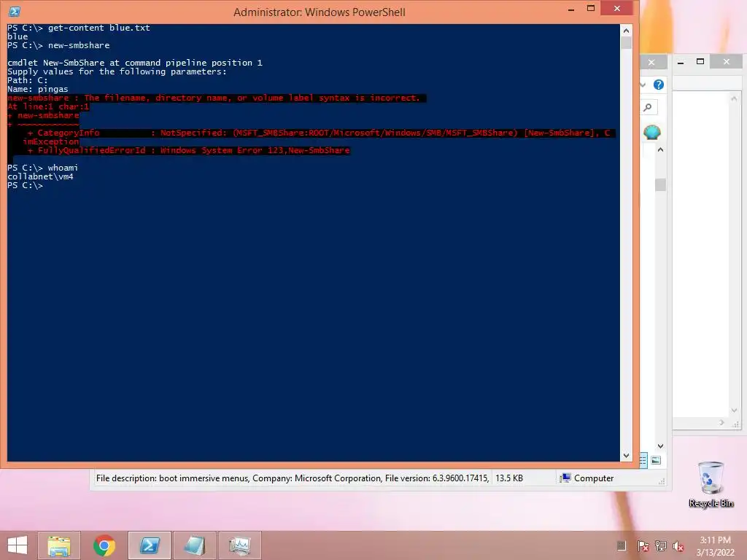Image resolution: width=747 pixels, height=560 pixels.
Task: Click the PowerShell window title bar icon
Action: click(15, 12)
